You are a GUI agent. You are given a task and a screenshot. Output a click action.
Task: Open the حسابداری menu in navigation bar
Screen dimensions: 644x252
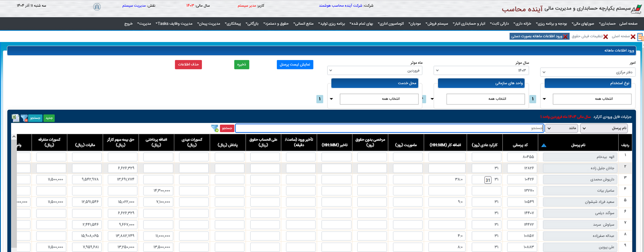607,24
